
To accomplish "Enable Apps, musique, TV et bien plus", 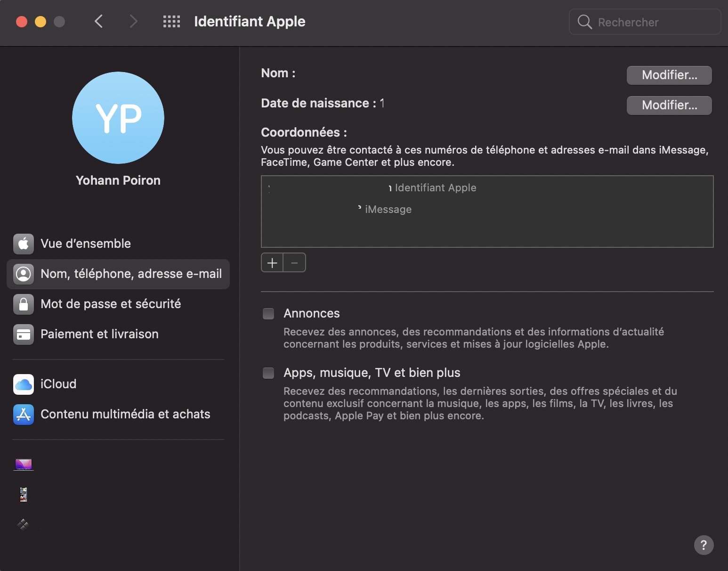I will tap(268, 373).
